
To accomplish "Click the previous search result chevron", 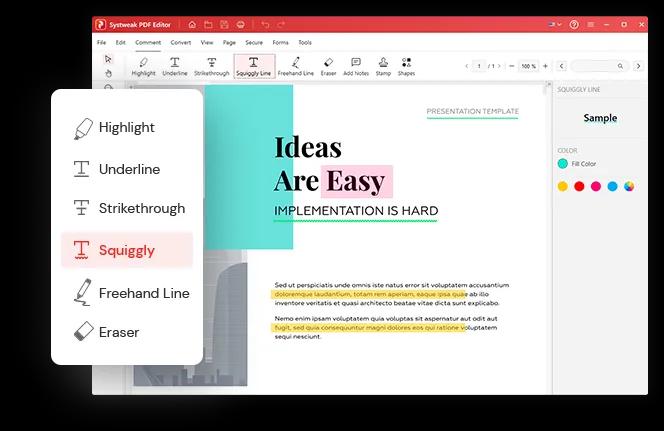I will point(562,66).
